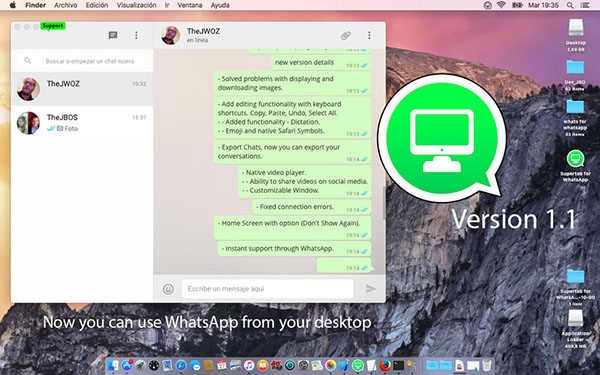The height and width of the screenshot is (375, 600).
Task: Start a new chat with the message icon
Action: (112, 35)
